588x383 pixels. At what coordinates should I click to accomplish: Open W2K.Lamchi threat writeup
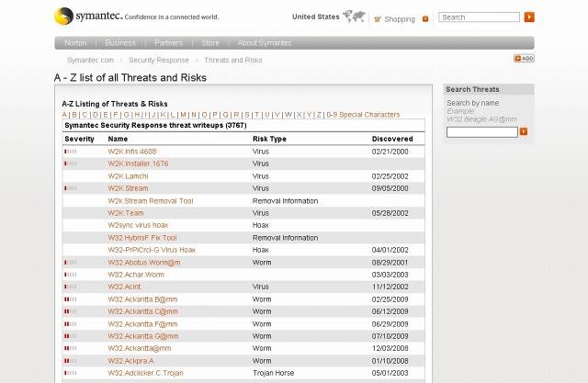(128, 176)
